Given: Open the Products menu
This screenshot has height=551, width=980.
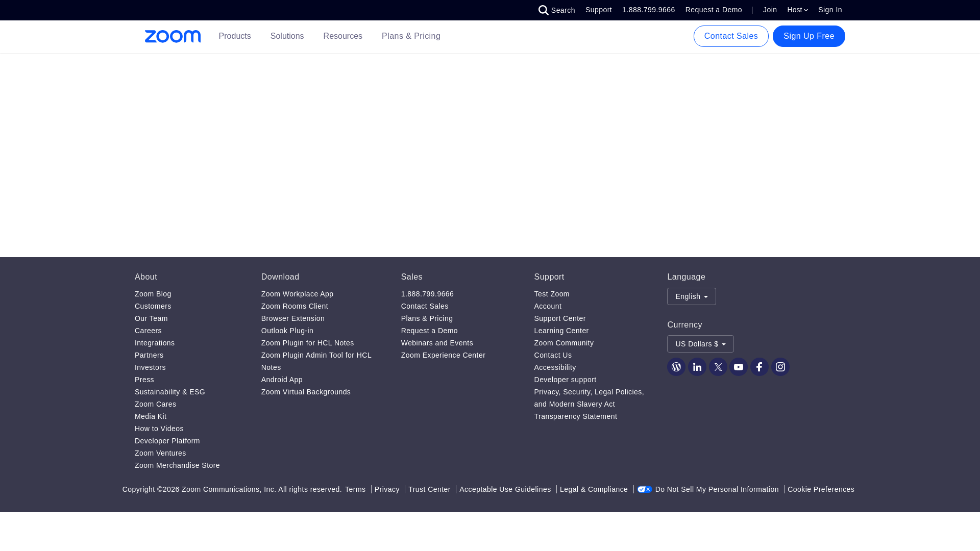Looking at the screenshot, I should [235, 36].
